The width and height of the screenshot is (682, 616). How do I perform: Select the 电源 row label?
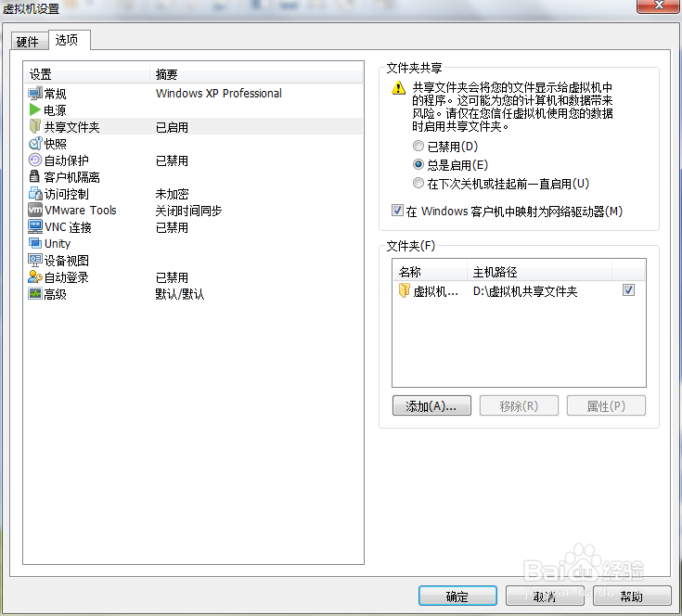pos(56,110)
